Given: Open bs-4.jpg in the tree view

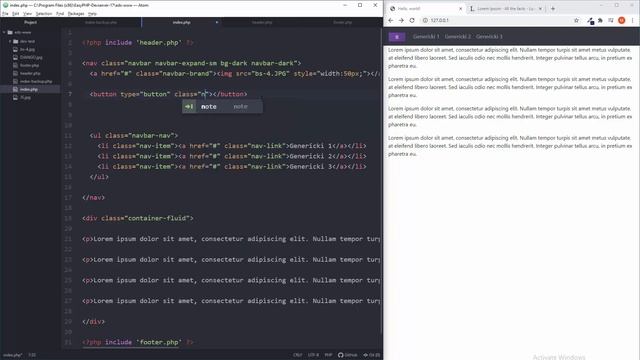Looking at the screenshot, I should (27, 49).
